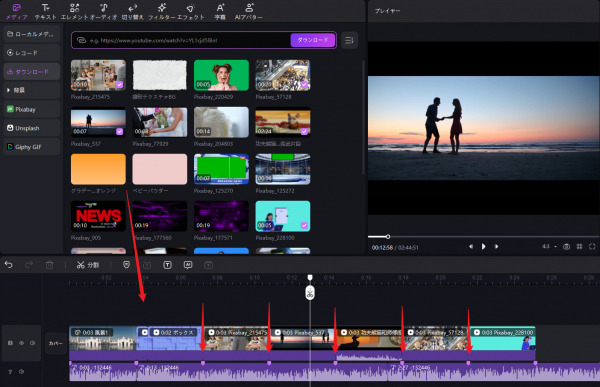The image size is (600, 387).
Task: Click the 分割 split scissors button
Action: [88, 265]
